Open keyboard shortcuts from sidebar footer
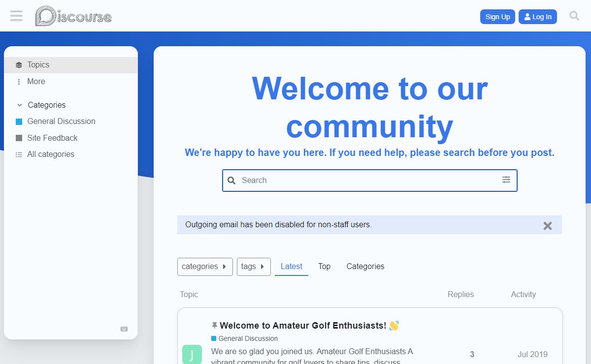Image resolution: width=591 pixels, height=364 pixels. click(124, 329)
